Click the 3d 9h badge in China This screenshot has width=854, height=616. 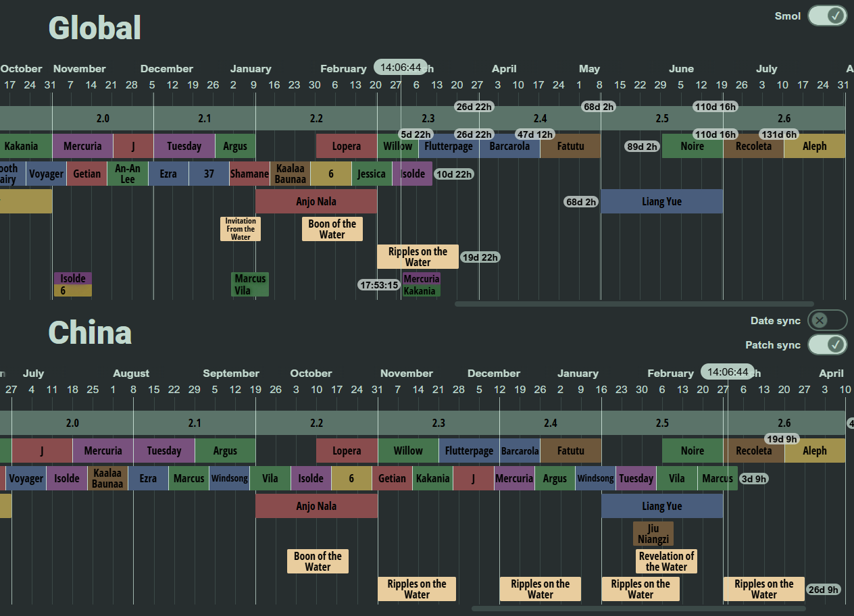tap(753, 479)
